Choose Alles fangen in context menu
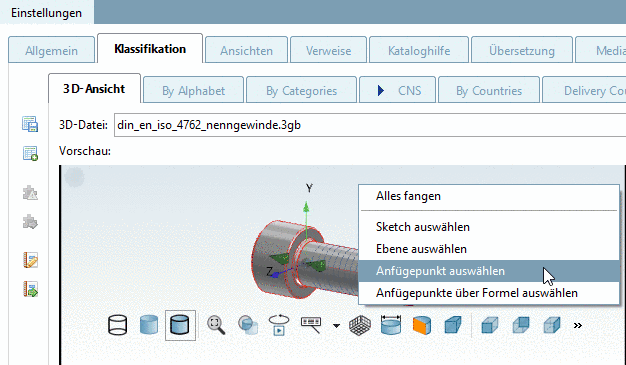The image size is (626, 365). point(489,196)
